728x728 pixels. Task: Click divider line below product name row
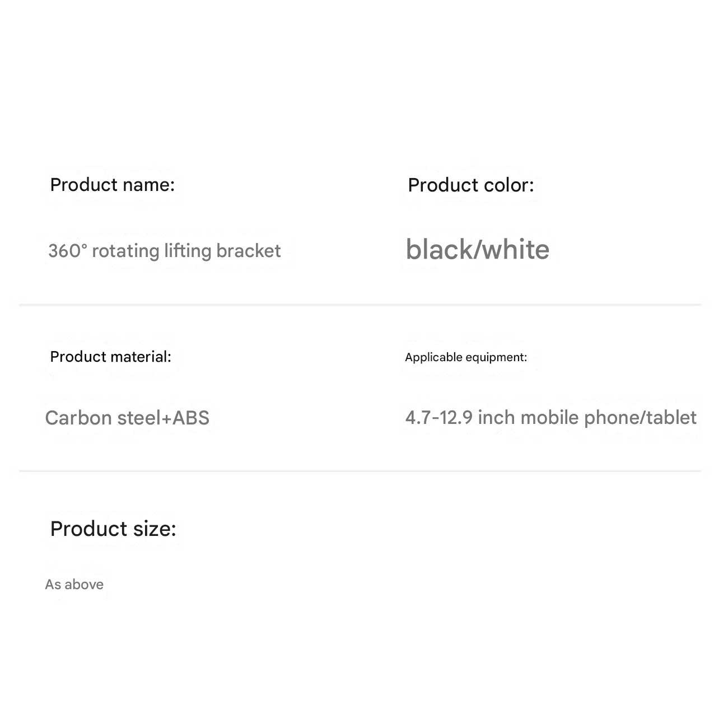click(360, 305)
